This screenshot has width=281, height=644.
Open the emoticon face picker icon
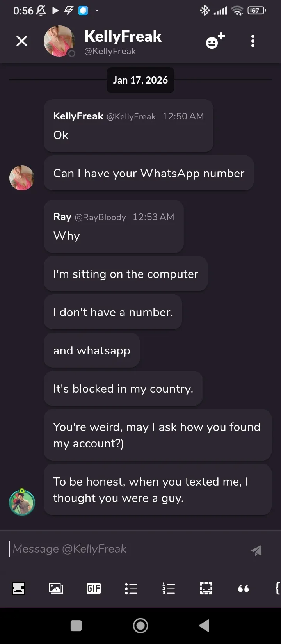tap(18, 588)
